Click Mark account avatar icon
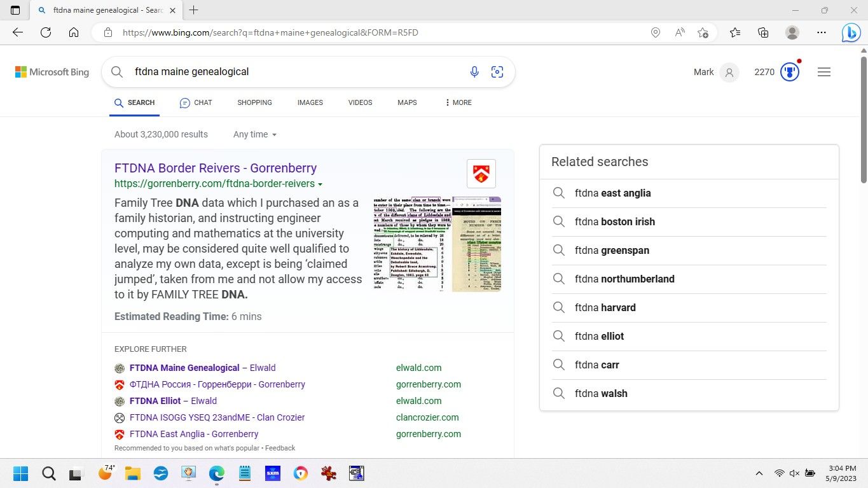The height and width of the screenshot is (488, 868). 729,72
